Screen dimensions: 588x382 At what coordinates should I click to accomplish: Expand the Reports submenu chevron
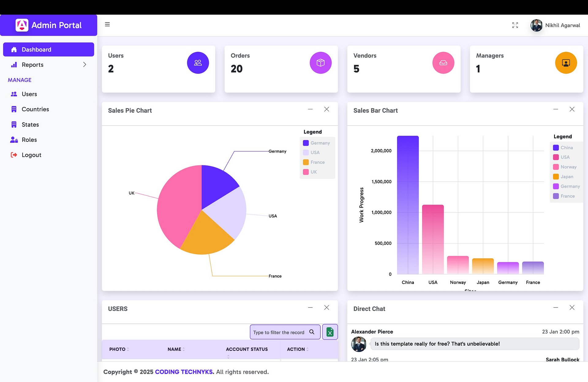tap(85, 65)
